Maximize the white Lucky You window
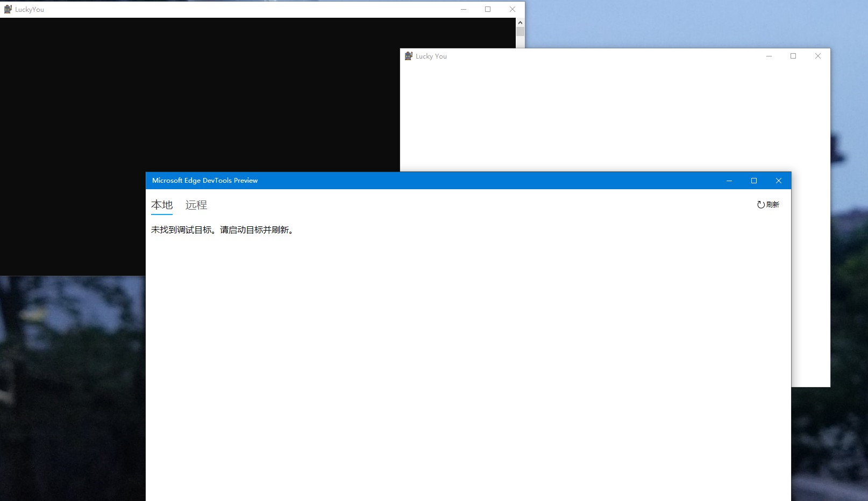The height and width of the screenshot is (501, 868). (x=793, y=56)
